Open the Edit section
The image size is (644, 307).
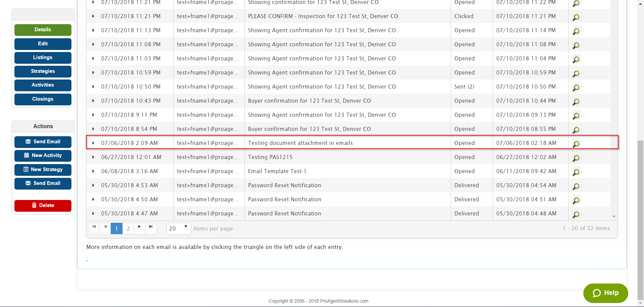click(43, 44)
